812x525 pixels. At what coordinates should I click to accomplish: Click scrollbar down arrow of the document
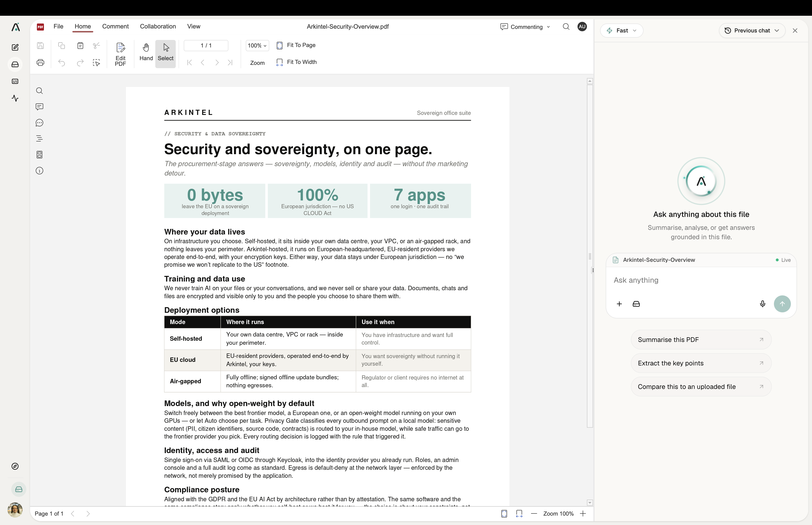click(590, 503)
